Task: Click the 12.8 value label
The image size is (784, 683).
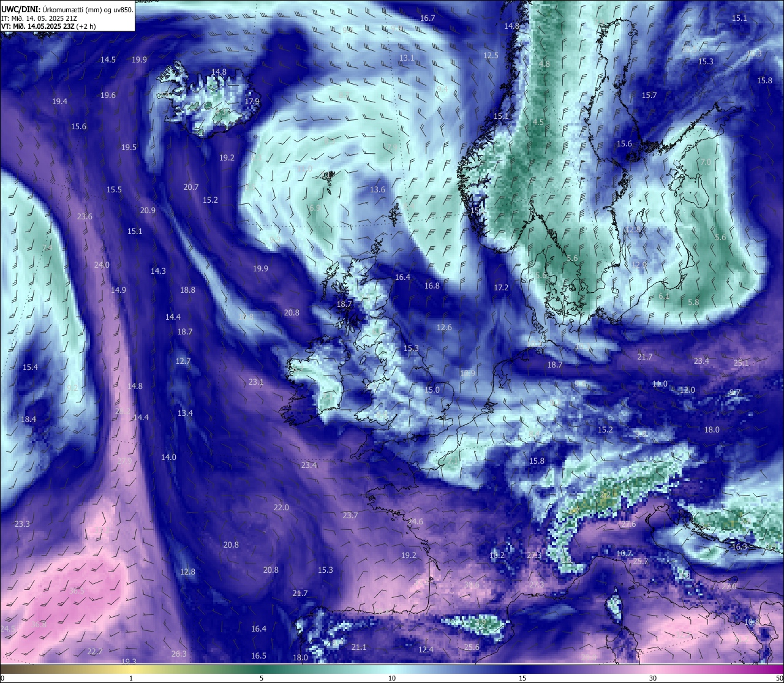Action: [187, 572]
